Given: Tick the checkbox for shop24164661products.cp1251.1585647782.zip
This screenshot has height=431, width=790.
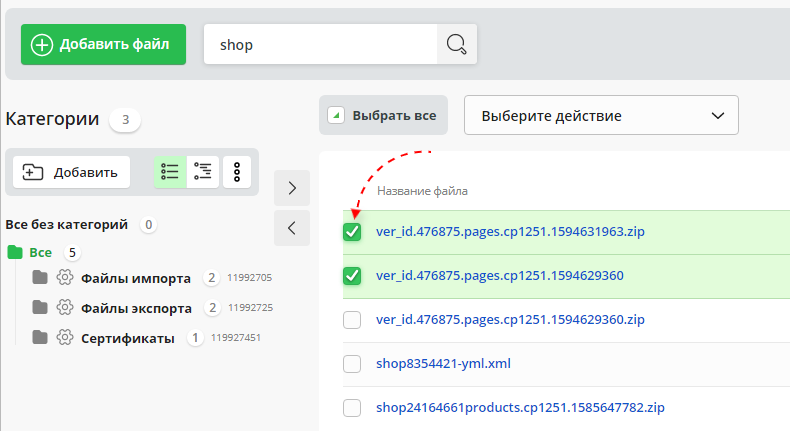Looking at the screenshot, I should (352, 408).
